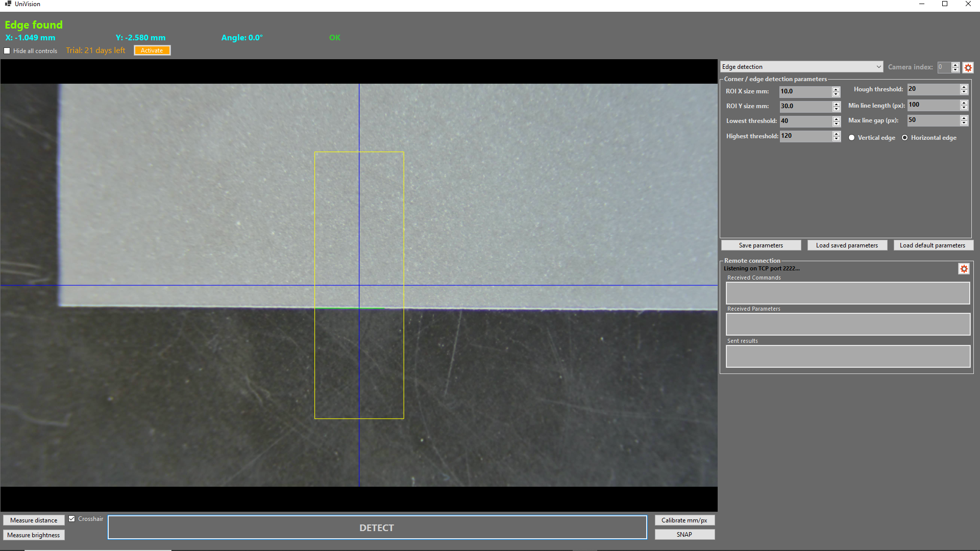Uncheck the Crosshair checkbox

[72, 519]
